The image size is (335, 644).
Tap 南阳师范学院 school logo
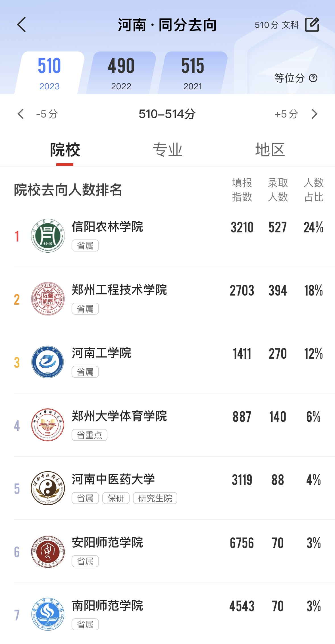point(48,614)
